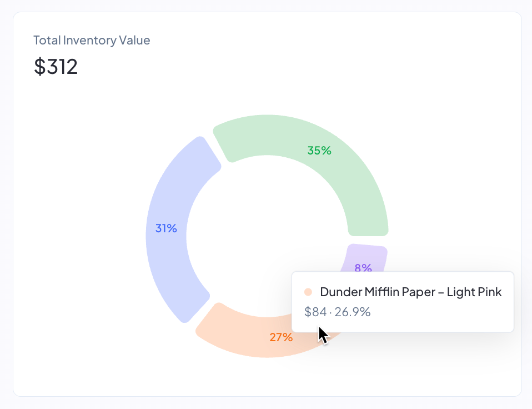Click the $84 · 26.9% tooltip value
The width and height of the screenshot is (532, 409).
click(x=337, y=312)
